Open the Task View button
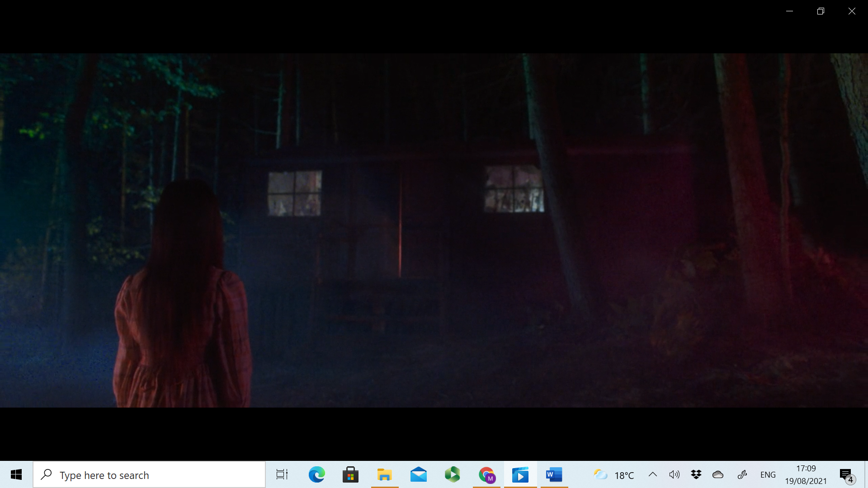The image size is (868, 488). click(282, 475)
